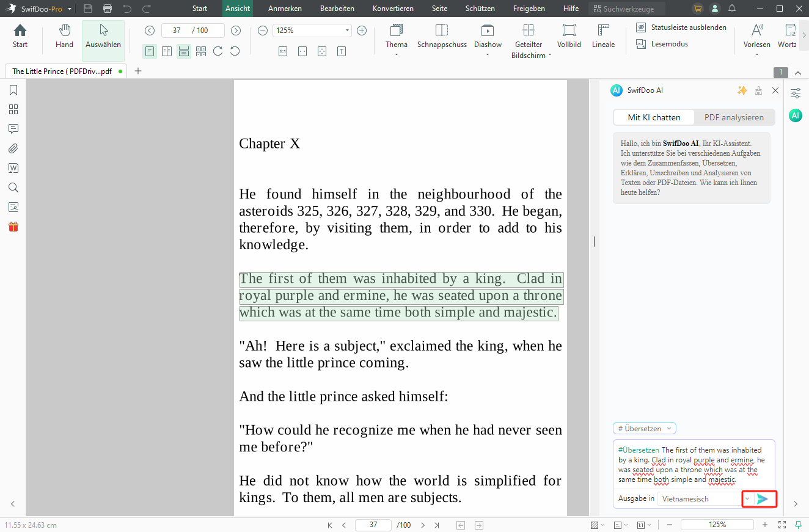Clear chat with broom icon
Viewport: 809px width, 532px height.
pyautogui.click(x=759, y=90)
